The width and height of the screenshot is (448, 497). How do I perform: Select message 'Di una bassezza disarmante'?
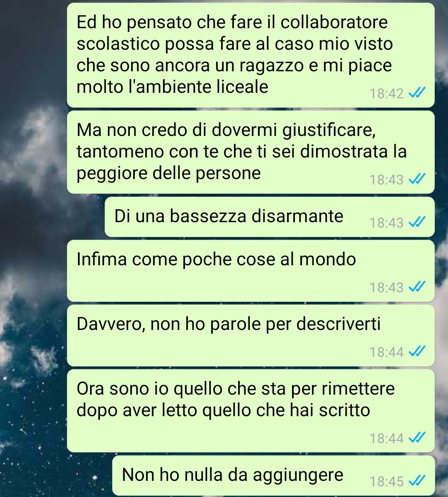click(270, 217)
